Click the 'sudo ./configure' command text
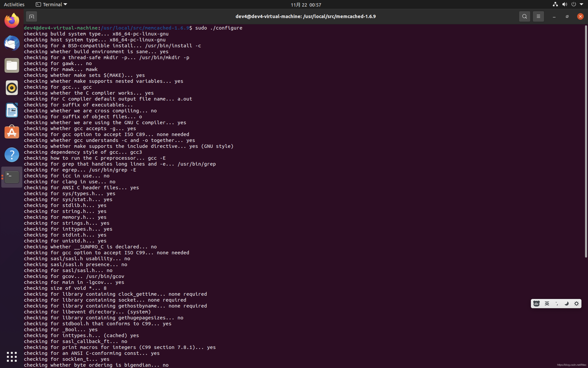The width and height of the screenshot is (588, 368). [x=219, y=28]
